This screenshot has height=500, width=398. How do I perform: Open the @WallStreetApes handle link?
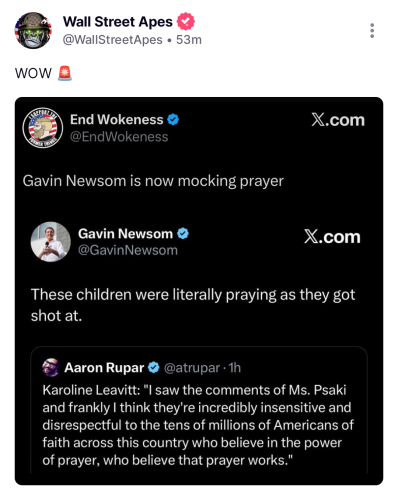coord(113,40)
